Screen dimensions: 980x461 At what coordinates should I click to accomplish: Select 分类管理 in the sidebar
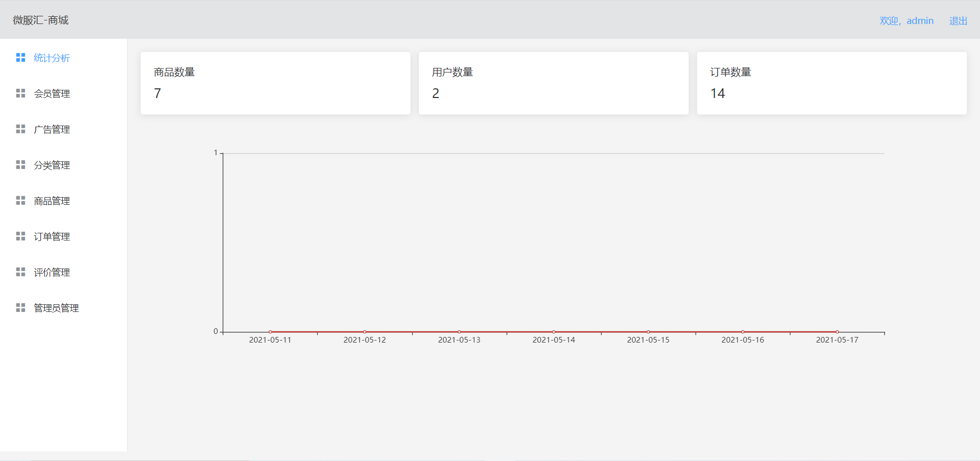pyautogui.click(x=63, y=165)
